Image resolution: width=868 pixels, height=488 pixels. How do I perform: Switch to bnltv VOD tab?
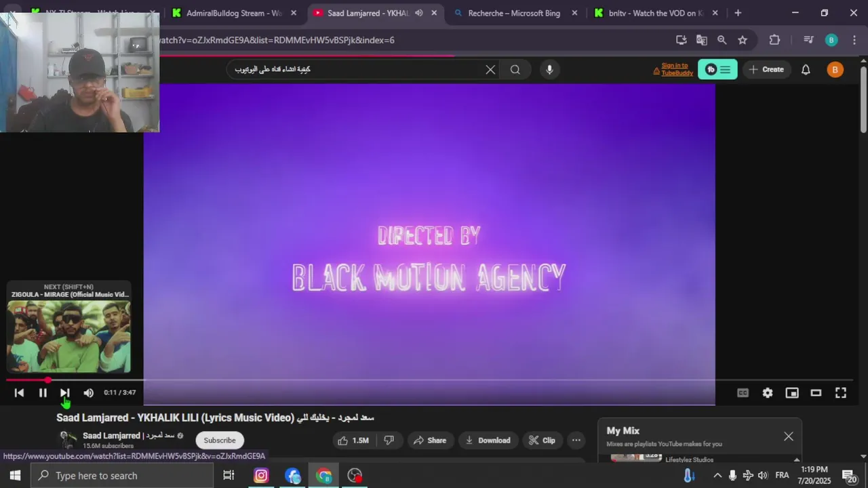pyautogui.click(x=655, y=13)
